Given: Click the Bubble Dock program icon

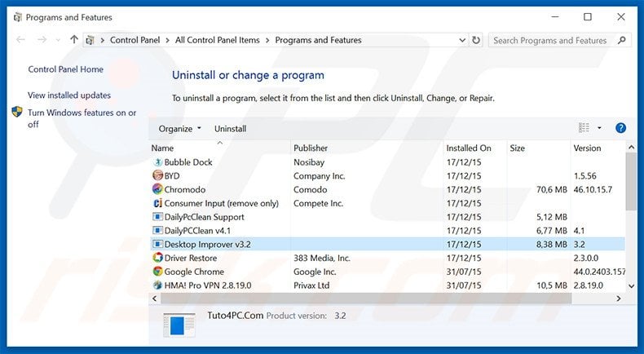Looking at the screenshot, I should point(157,162).
